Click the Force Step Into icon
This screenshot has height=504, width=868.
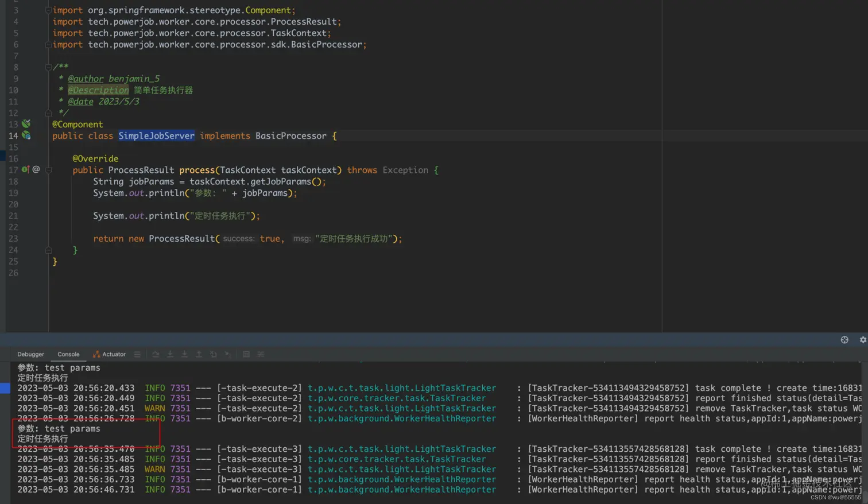click(x=184, y=354)
